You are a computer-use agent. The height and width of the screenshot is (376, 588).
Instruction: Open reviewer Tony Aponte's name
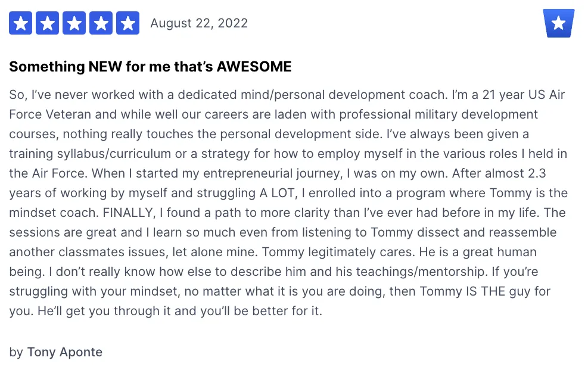pos(65,352)
